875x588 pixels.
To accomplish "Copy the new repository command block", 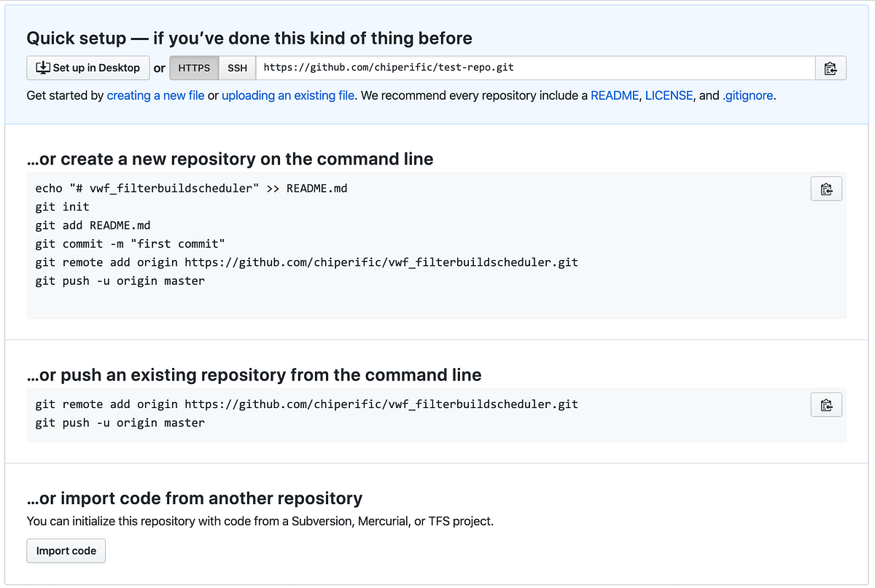I will coord(826,189).
